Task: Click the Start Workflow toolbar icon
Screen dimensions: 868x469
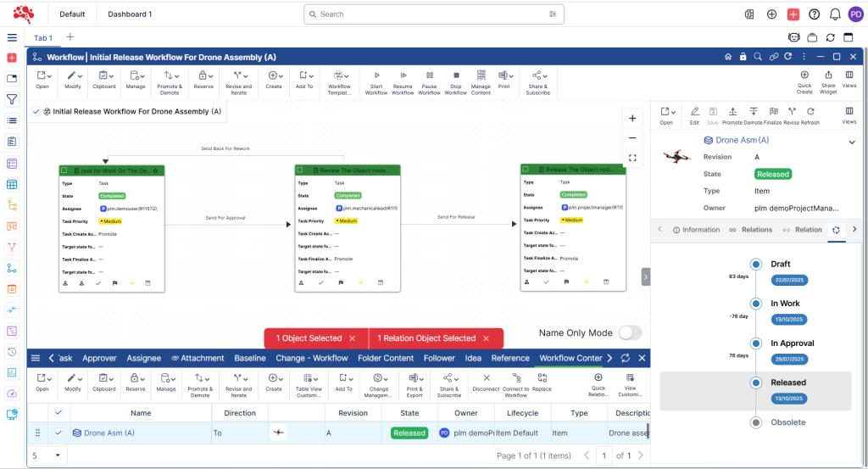Action: 376,76
